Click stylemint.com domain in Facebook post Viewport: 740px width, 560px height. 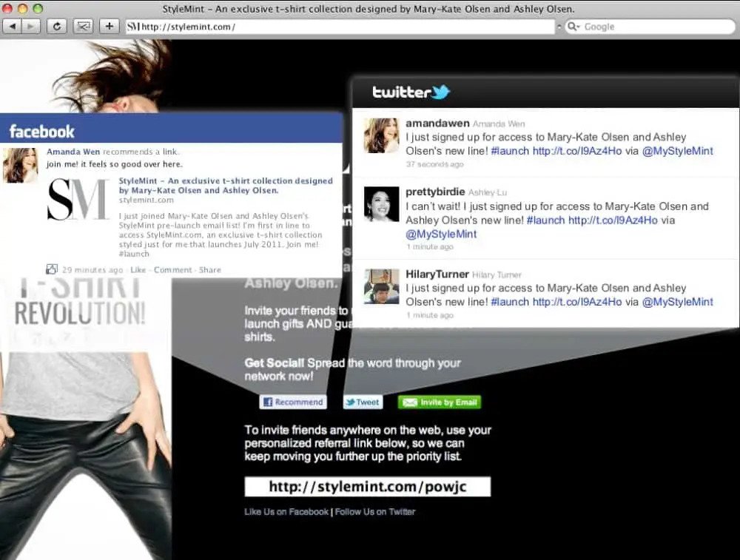(147, 200)
